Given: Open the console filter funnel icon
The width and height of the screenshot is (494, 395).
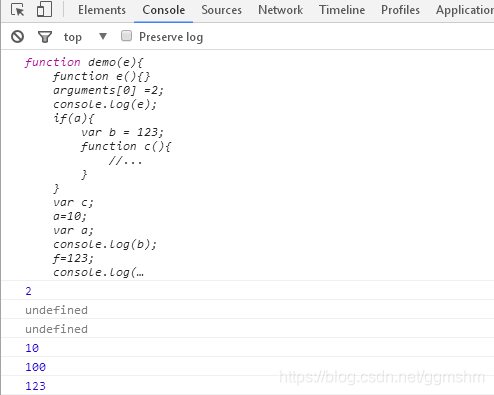Looking at the screenshot, I should (x=45, y=37).
